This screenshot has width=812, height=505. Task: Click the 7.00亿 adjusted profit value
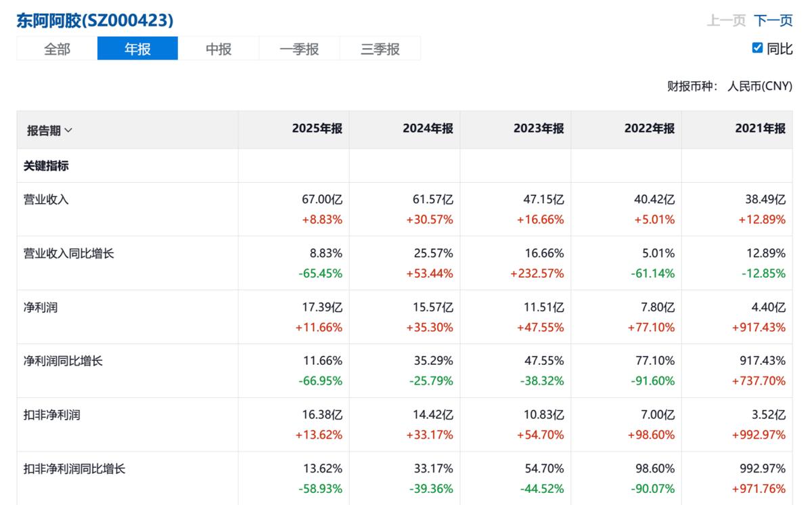point(658,415)
